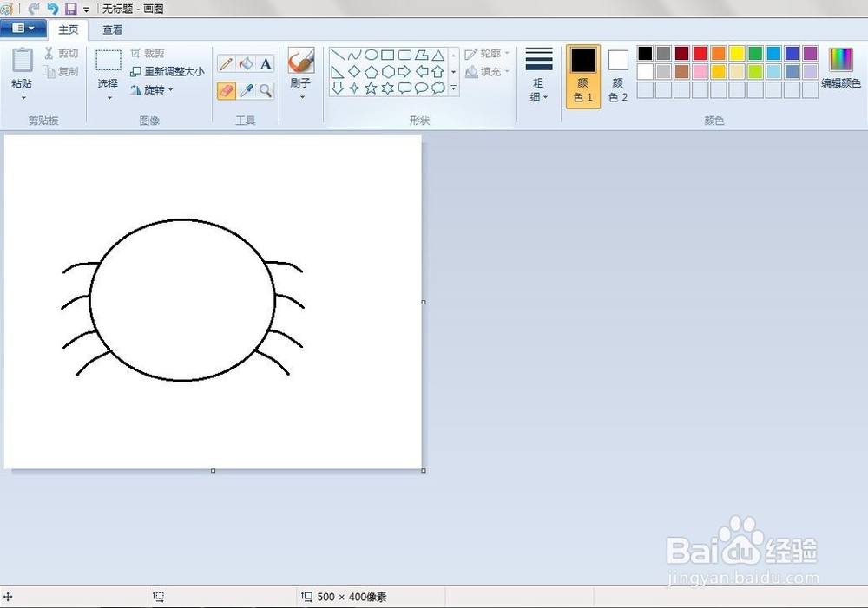
Task: Choose the Rectangle shape
Action: [x=388, y=55]
